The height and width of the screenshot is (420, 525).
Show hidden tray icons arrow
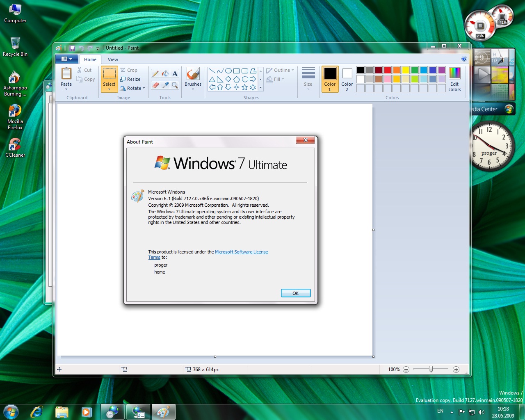click(x=452, y=412)
